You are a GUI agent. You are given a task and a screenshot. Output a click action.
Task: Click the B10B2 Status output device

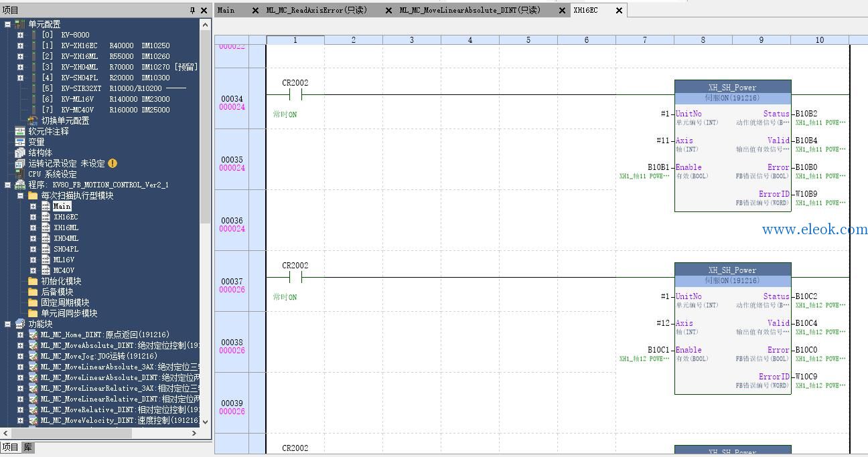click(x=806, y=114)
